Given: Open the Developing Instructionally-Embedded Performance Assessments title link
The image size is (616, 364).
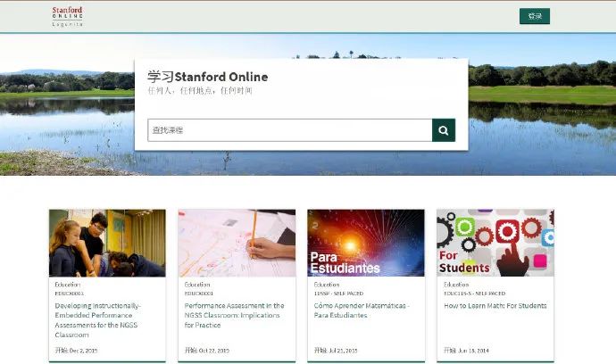Looking at the screenshot, I should tap(97, 320).
